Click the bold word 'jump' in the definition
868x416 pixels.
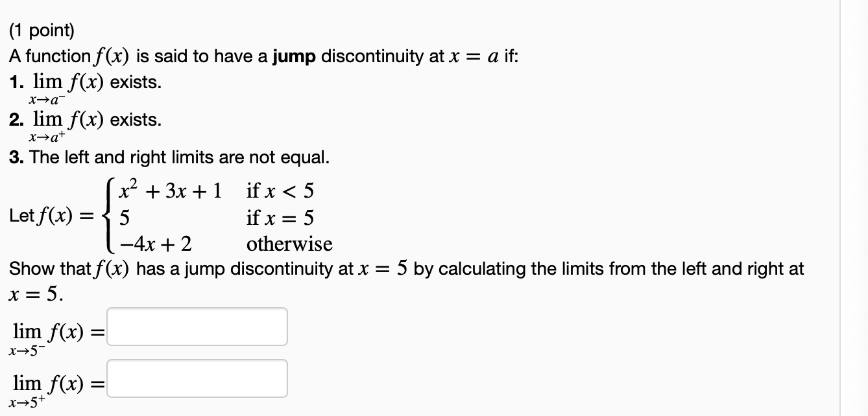(295, 56)
